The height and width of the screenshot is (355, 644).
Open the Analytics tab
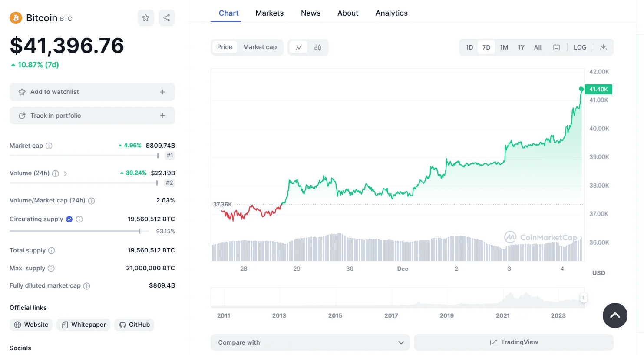tap(392, 13)
